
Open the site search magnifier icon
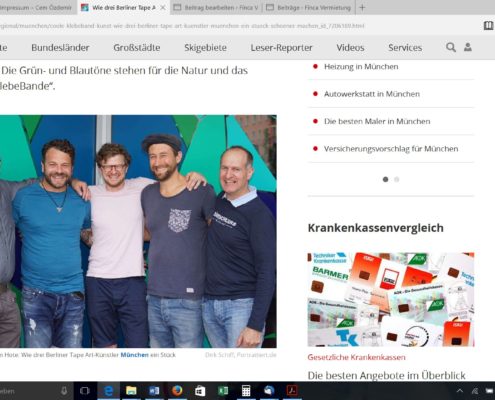(451, 47)
